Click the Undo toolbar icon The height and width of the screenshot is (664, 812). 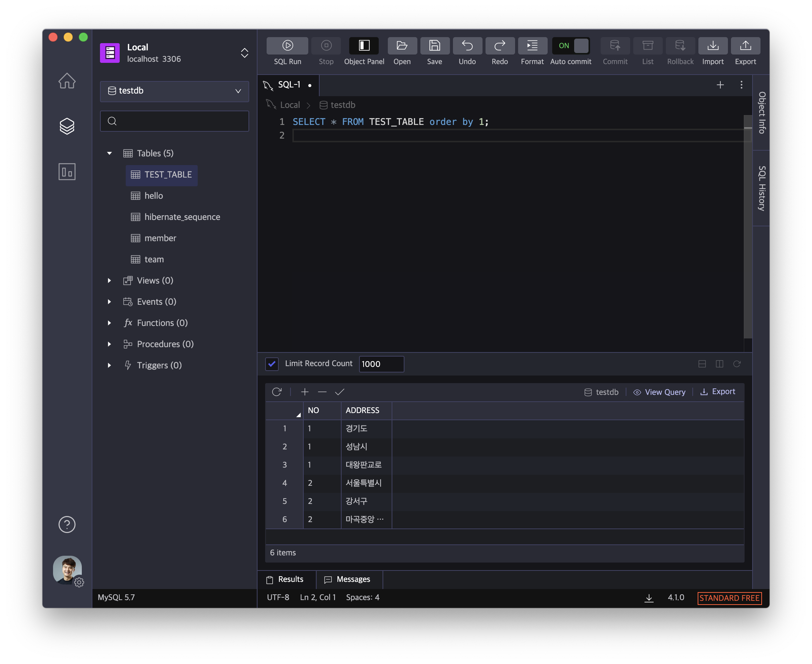467,46
